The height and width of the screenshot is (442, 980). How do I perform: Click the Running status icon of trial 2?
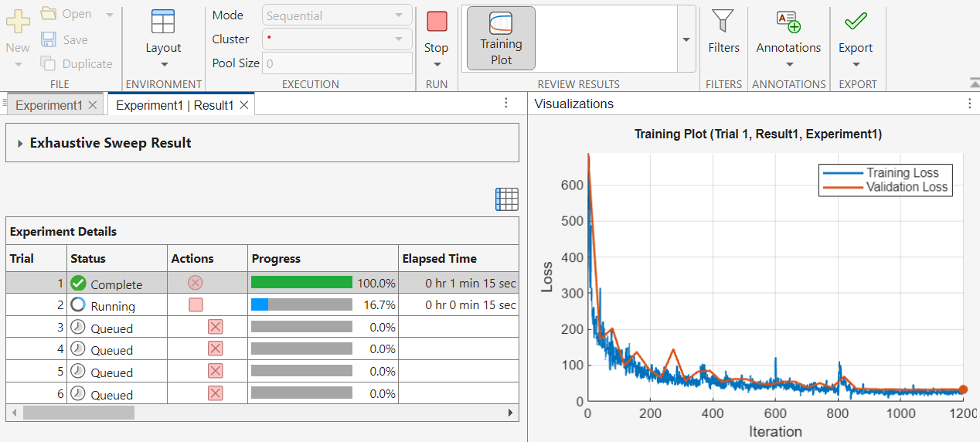78,304
